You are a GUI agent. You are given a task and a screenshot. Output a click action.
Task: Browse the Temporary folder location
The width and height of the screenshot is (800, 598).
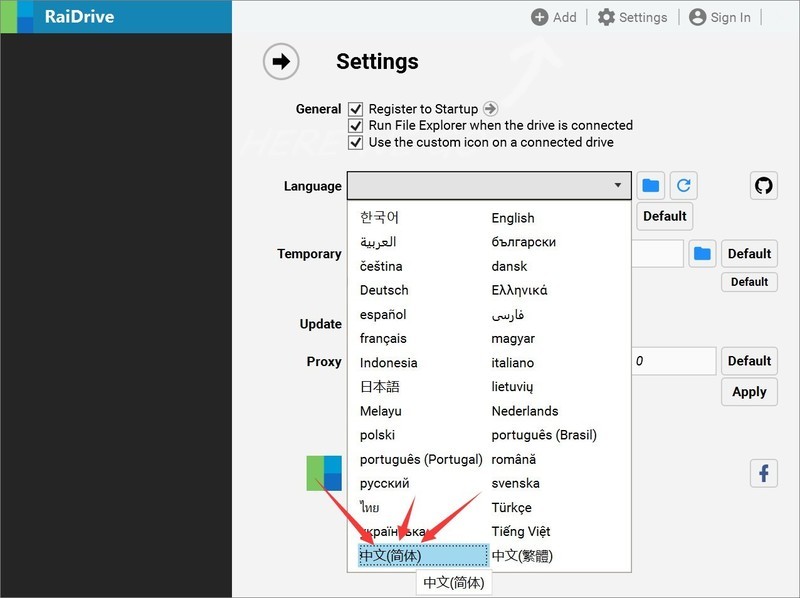pos(702,253)
